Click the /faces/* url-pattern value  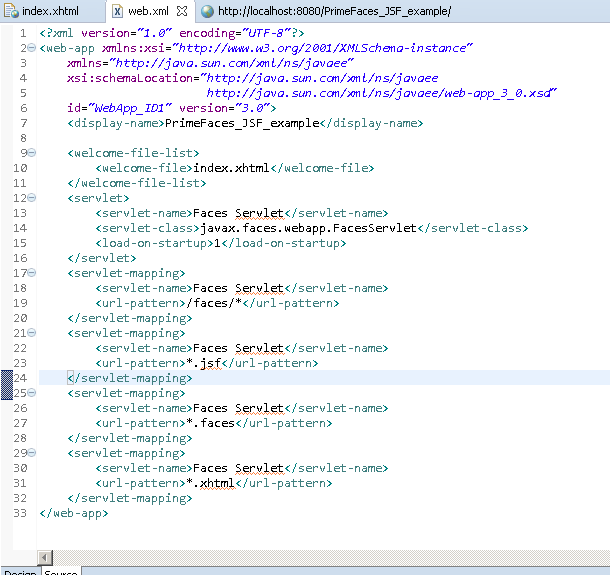[x=214, y=303]
